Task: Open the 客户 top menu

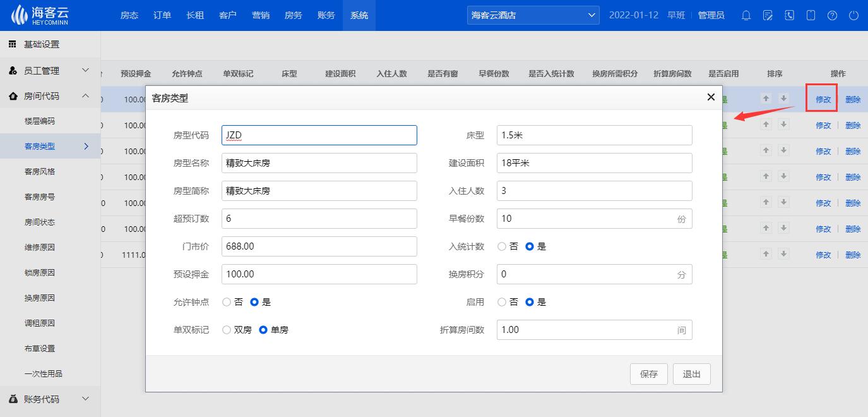Action: tap(228, 15)
